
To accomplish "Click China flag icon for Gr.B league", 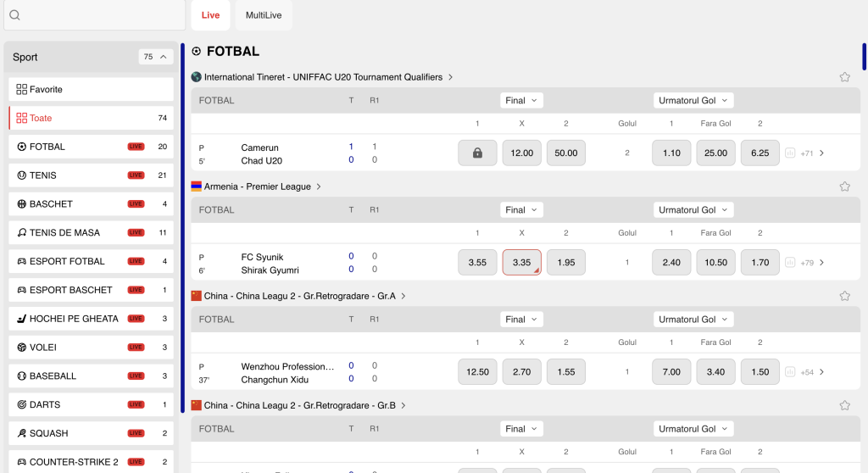I will pyautogui.click(x=196, y=405).
